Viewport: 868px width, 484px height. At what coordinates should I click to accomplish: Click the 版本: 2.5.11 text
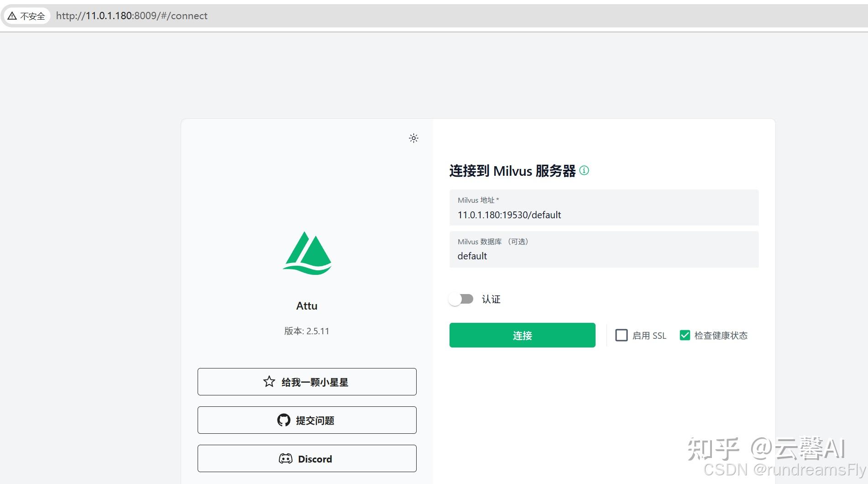pos(307,331)
